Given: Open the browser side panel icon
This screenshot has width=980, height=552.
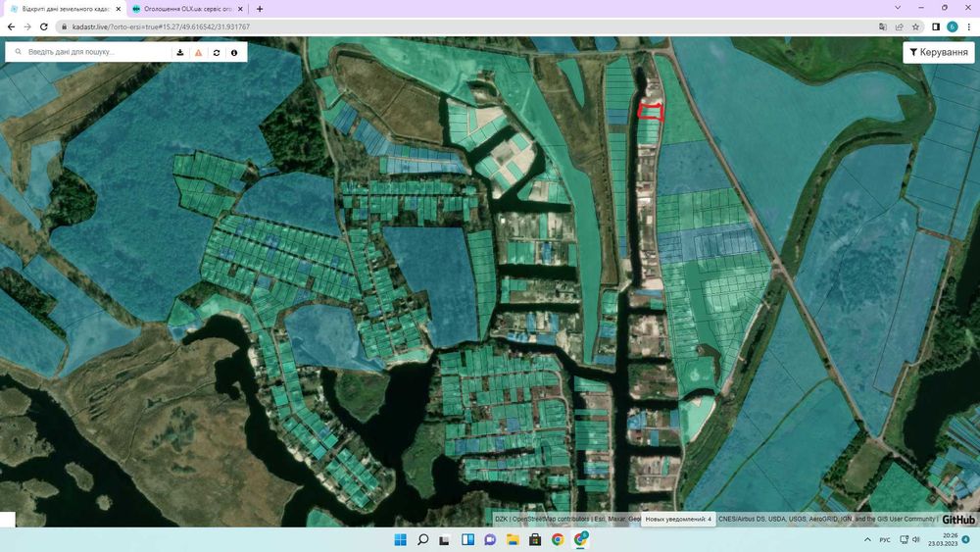Looking at the screenshot, I should pyautogui.click(x=936, y=26).
